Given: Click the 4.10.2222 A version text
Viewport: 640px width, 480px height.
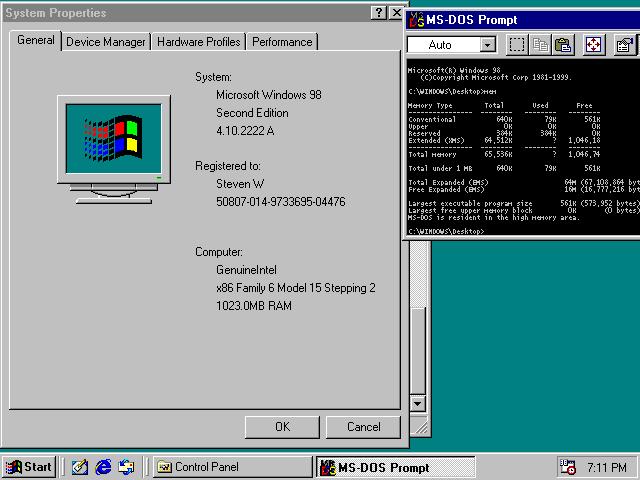Looking at the screenshot, I should click(245, 131).
